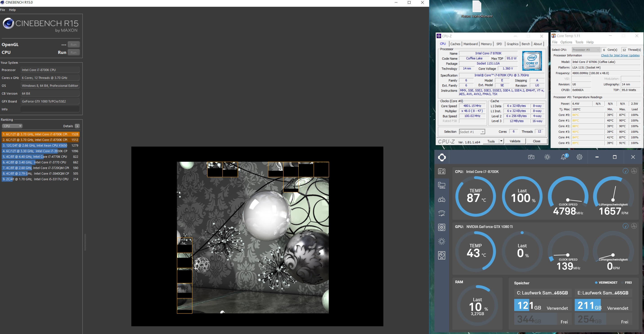Run the OpenGL benchmark
The width and height of the screenshot is (644, 334).
click(74, 44)
